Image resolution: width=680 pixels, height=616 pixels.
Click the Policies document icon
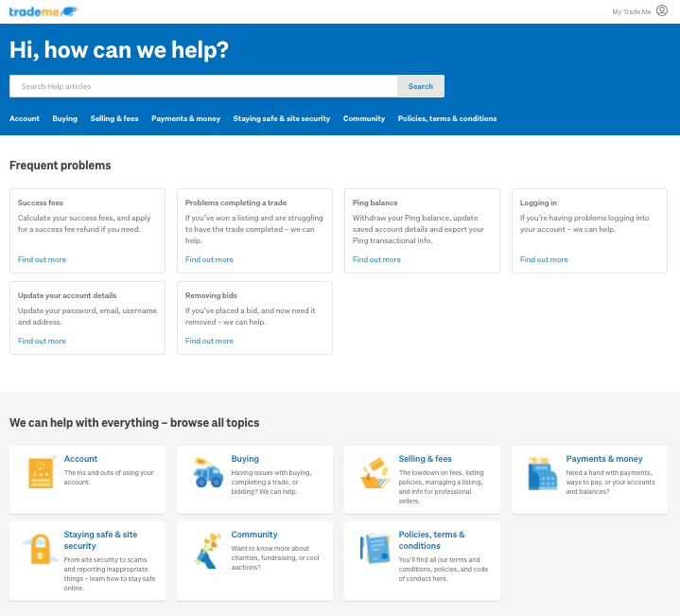click(x=375, y=548)
